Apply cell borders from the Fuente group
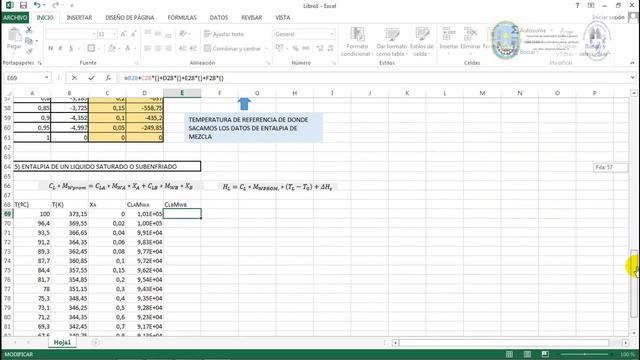The height and width of the screenshot is (360, 640). tap(91, 48)
